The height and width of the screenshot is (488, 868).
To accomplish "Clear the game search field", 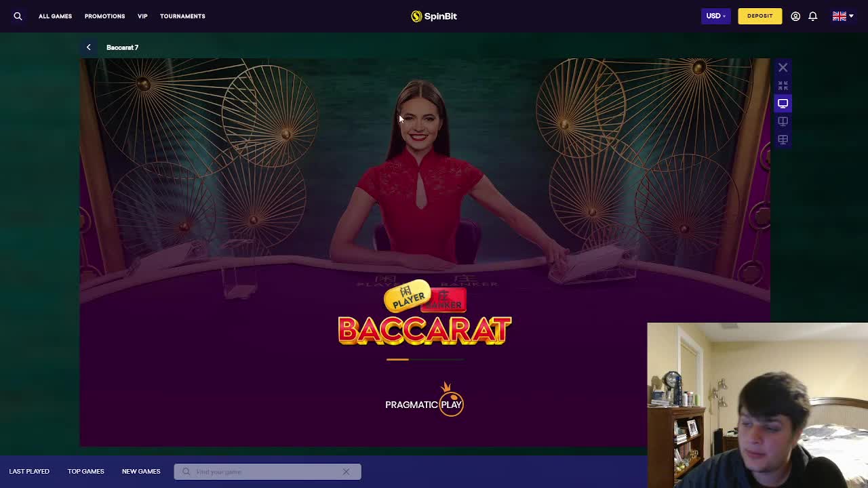I will 346,472.
